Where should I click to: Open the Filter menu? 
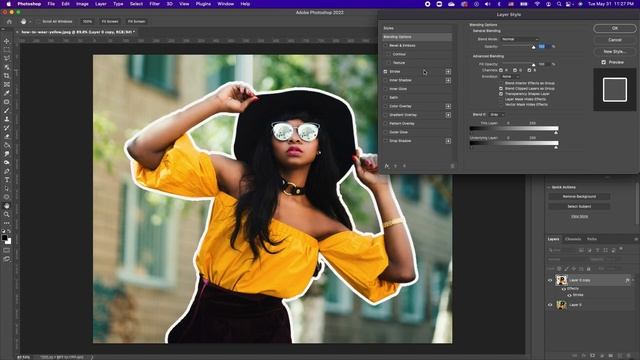coord(154,4)
